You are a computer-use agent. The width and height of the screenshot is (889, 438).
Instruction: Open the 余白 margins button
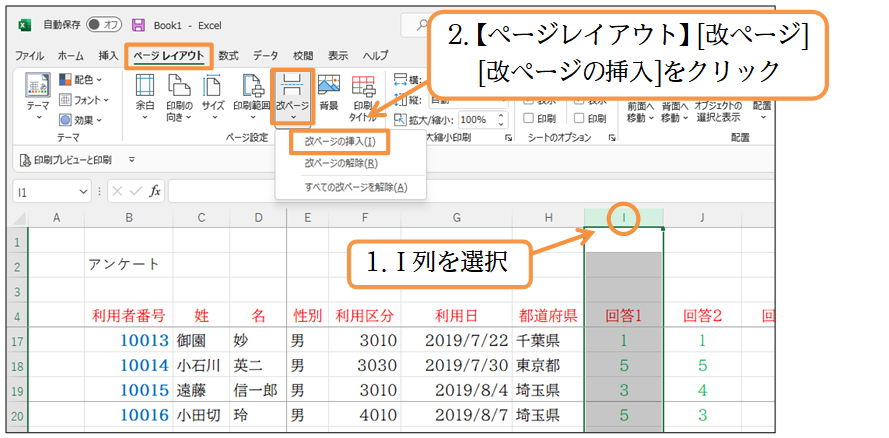point(145,97)
